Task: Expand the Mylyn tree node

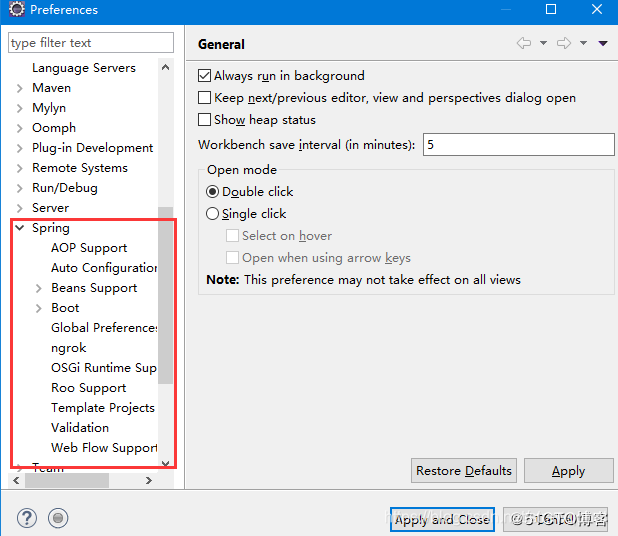Action: click(20, 108)
